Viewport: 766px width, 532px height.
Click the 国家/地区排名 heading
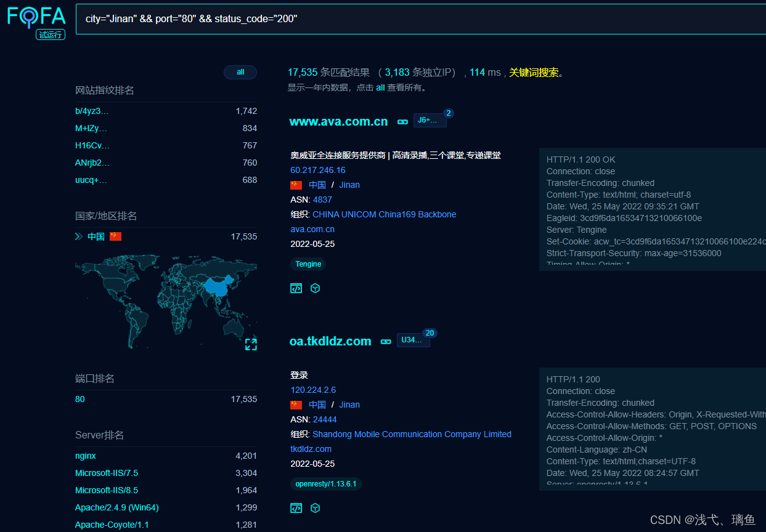coord(106,216)
